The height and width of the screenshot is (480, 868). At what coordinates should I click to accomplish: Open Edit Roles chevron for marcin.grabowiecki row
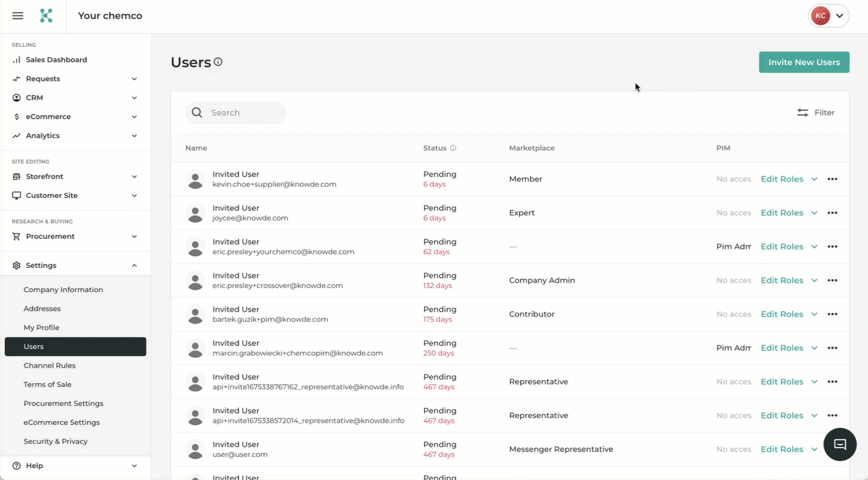(814, 348)
